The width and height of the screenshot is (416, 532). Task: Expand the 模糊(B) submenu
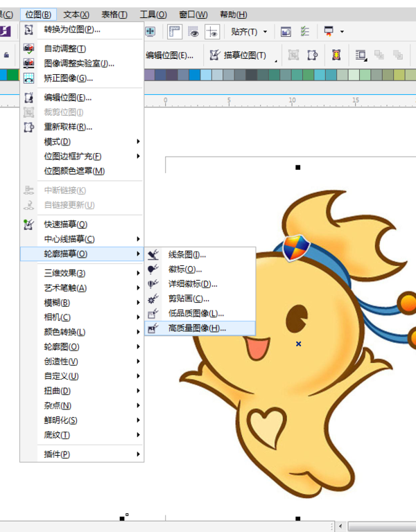coord(82,303)
